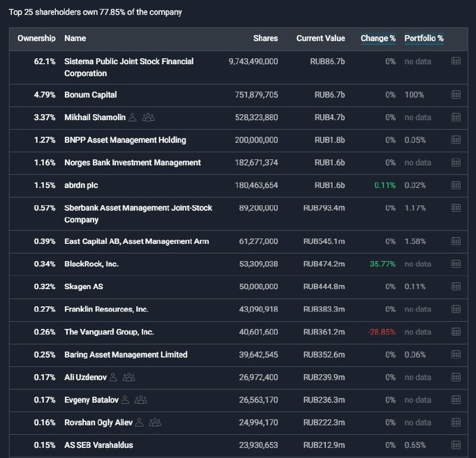Open the calendar icon for abrdn plc
Screen dimensions: 476x458
point(456,185)
